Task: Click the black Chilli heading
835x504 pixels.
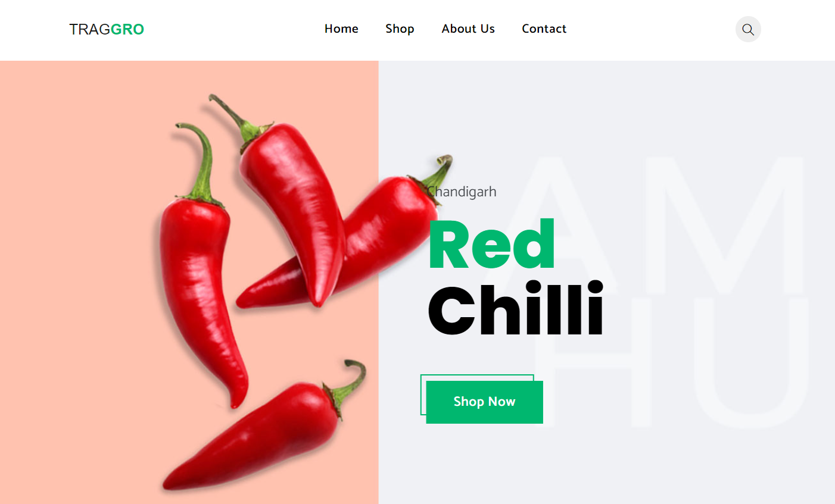Action: [516, 309]
